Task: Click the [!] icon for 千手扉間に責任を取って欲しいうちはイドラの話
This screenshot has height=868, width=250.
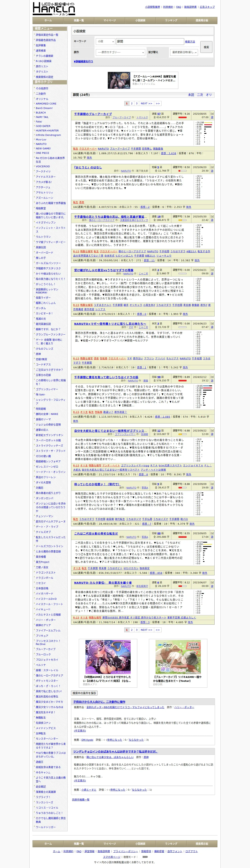Action: [212, 377]
